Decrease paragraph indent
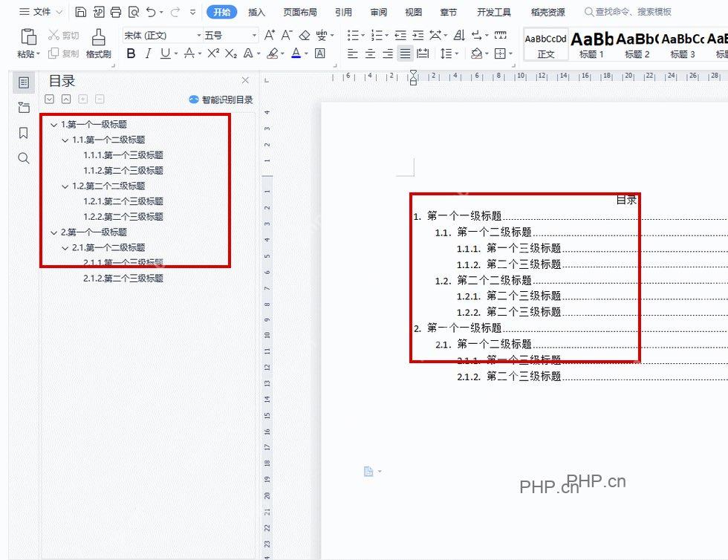This screenshot has width=728, height=560. click(400, 35)
